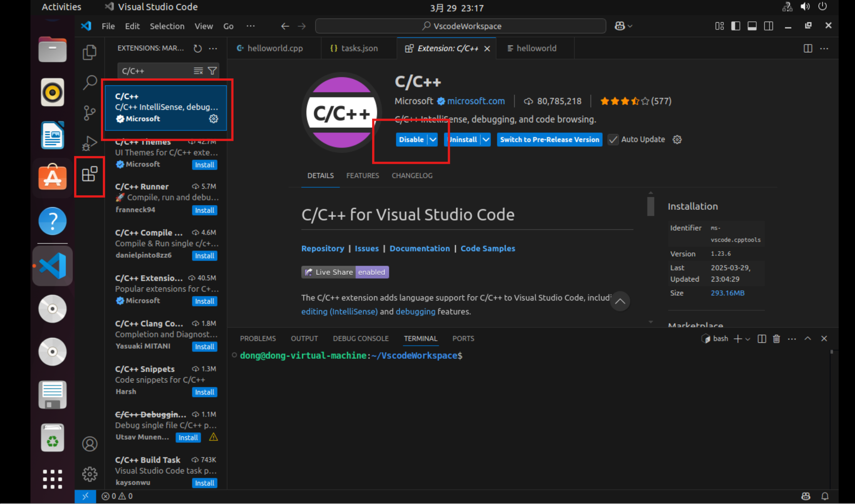The width and height of the screenshot is (855, 504).
Task: Uncheck the Auto Update checkbox
Action: pyautogui.click(x=612, y=140)
